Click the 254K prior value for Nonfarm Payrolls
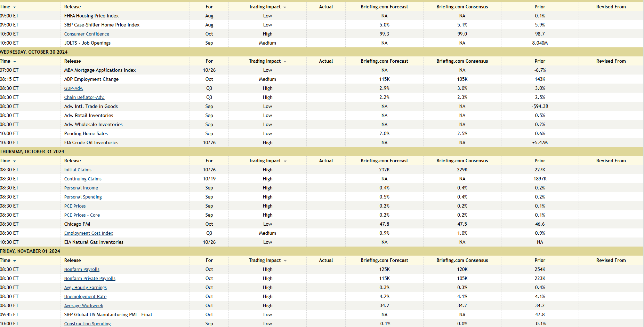The height and width of the screenshot is (327, 644). click(x=540, y=269)
